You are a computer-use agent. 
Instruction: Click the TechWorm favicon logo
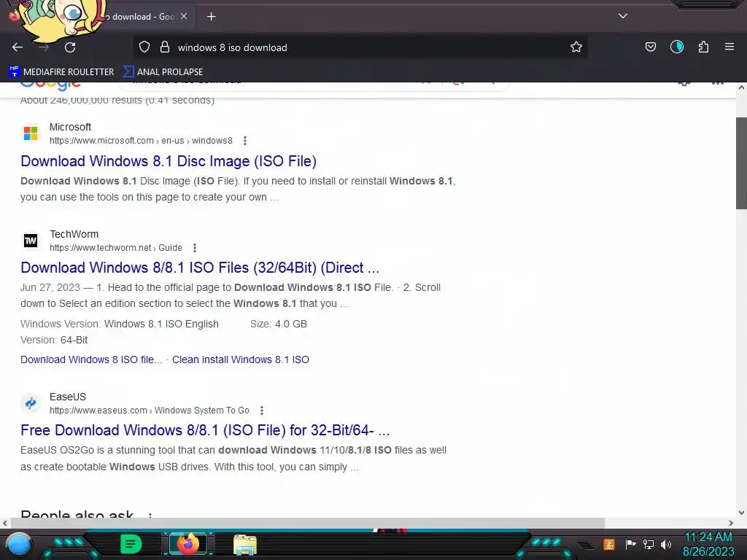coord(31,241)
